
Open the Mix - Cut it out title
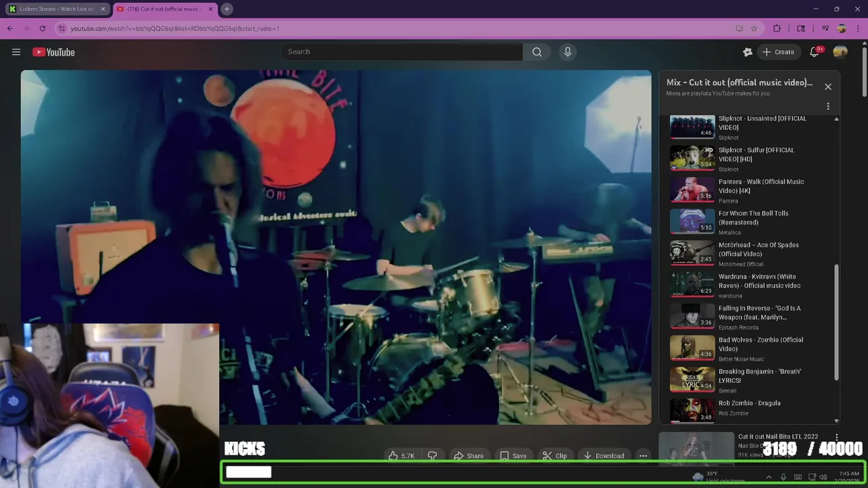tap(739, 83)
